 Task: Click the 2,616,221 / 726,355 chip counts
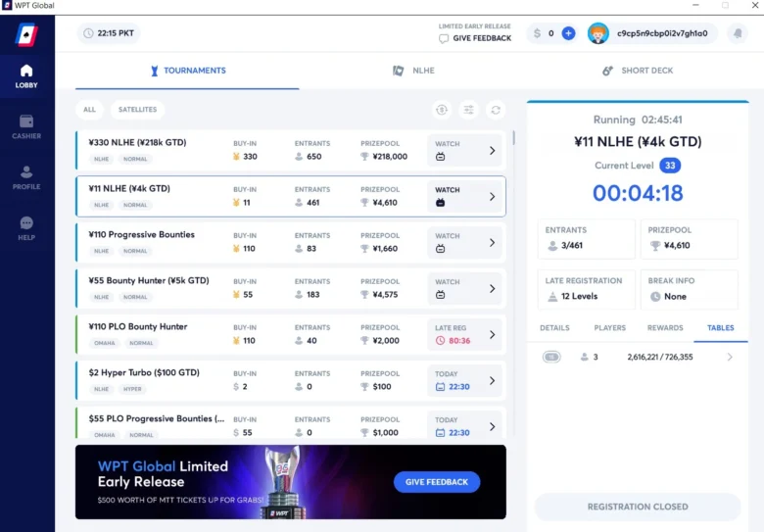(x=660, y=357)
